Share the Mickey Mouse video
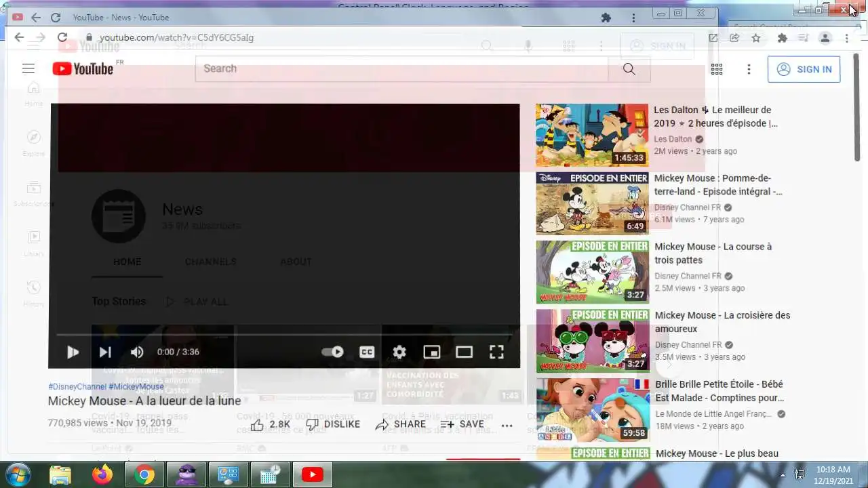 (400, 424)
